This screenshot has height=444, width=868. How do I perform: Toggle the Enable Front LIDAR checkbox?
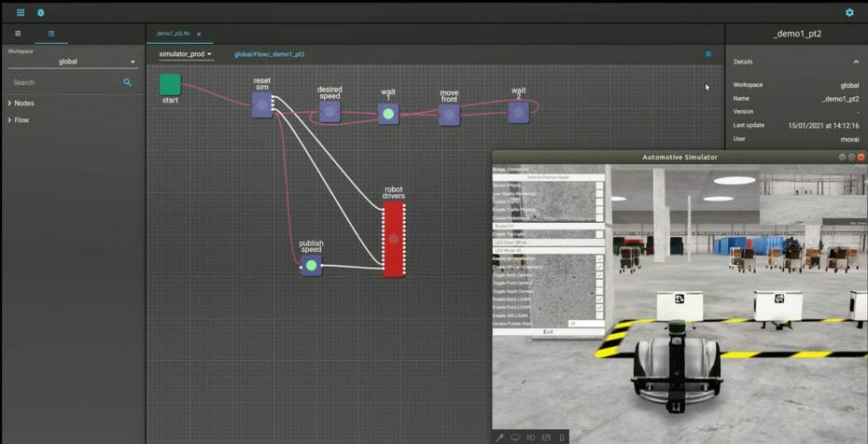coord(599,307)
